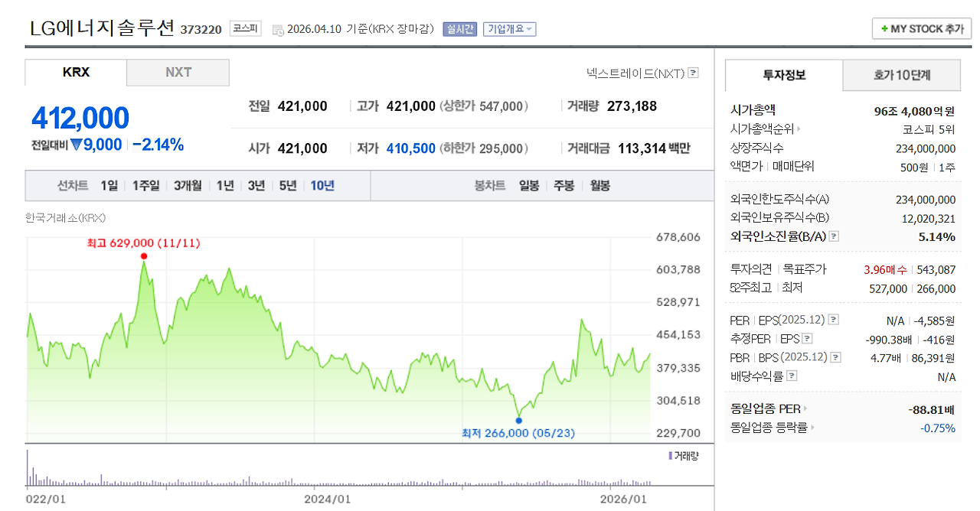
Task: Click the stock name LG에너지솔루션
Action: pos(103,29)
